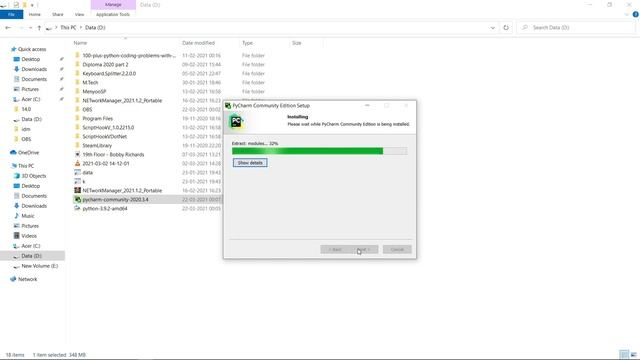Screen dimensions: 640x360
Task: Select the M.Tech folder icon
Action: coord(77,82)
